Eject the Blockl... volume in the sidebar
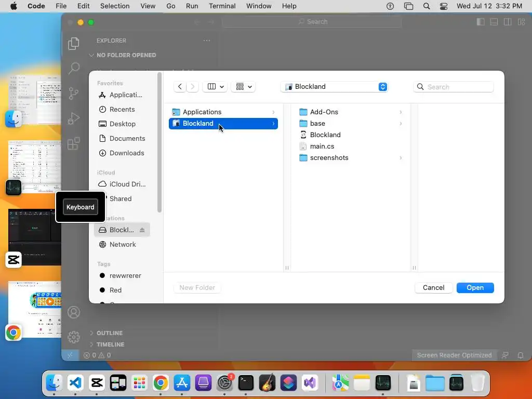 [142, 230]
